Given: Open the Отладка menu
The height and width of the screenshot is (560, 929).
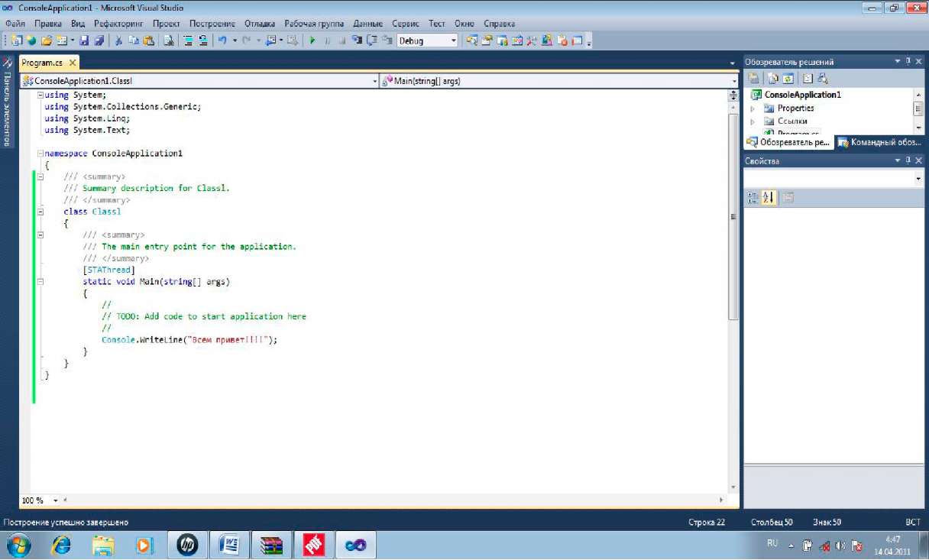Looking at the screenshot, I should 259,24.
